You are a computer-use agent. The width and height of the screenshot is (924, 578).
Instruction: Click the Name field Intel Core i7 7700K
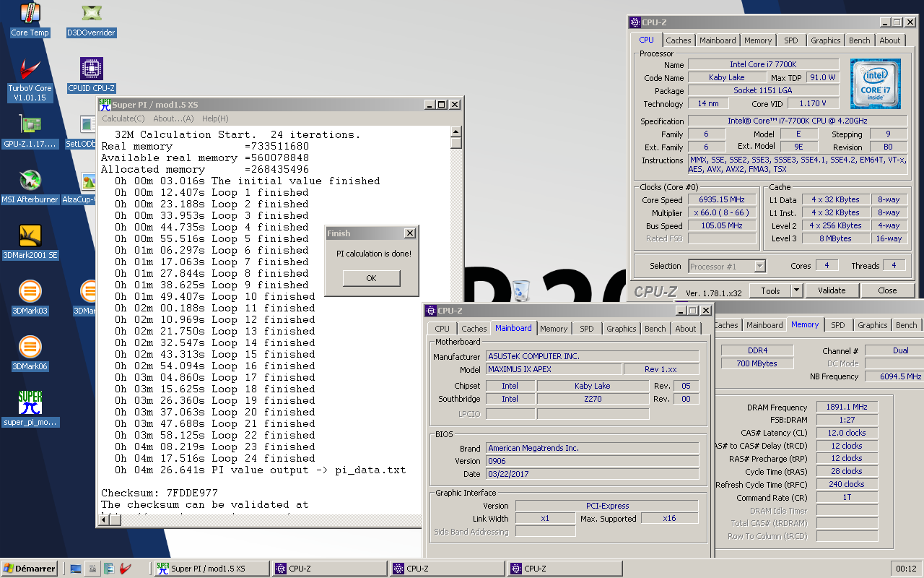coord(763,64)
